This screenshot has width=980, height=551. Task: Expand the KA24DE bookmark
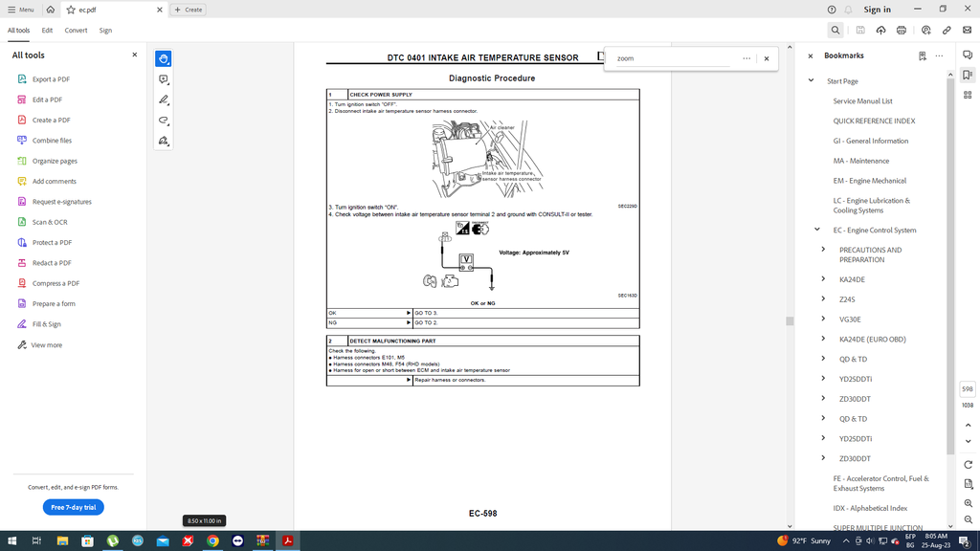tap(823, 278)
